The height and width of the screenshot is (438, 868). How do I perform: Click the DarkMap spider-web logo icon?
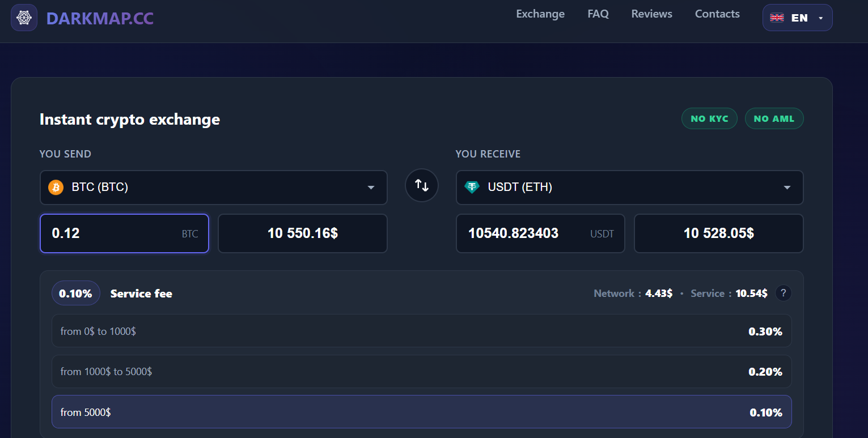click(x=24, y=18)
